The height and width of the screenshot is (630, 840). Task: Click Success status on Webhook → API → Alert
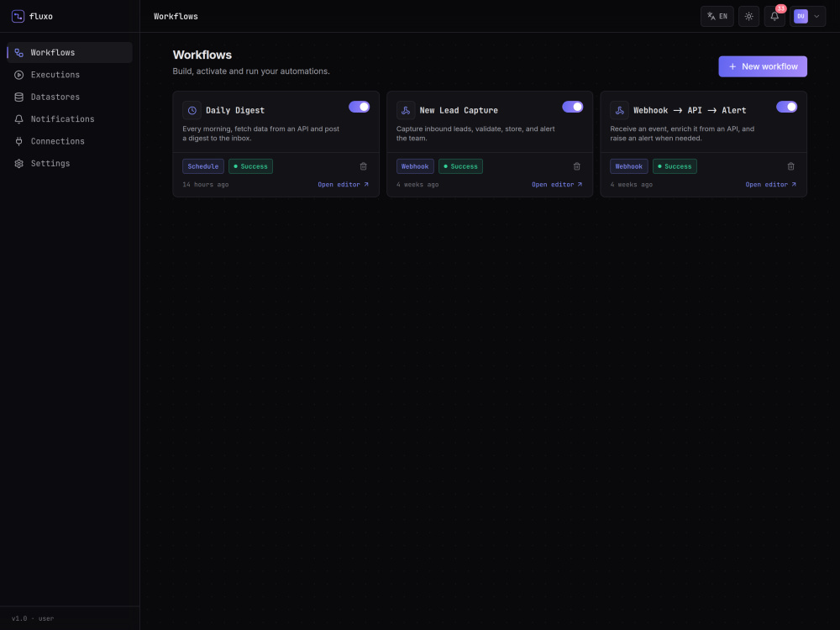pos(675,166)
